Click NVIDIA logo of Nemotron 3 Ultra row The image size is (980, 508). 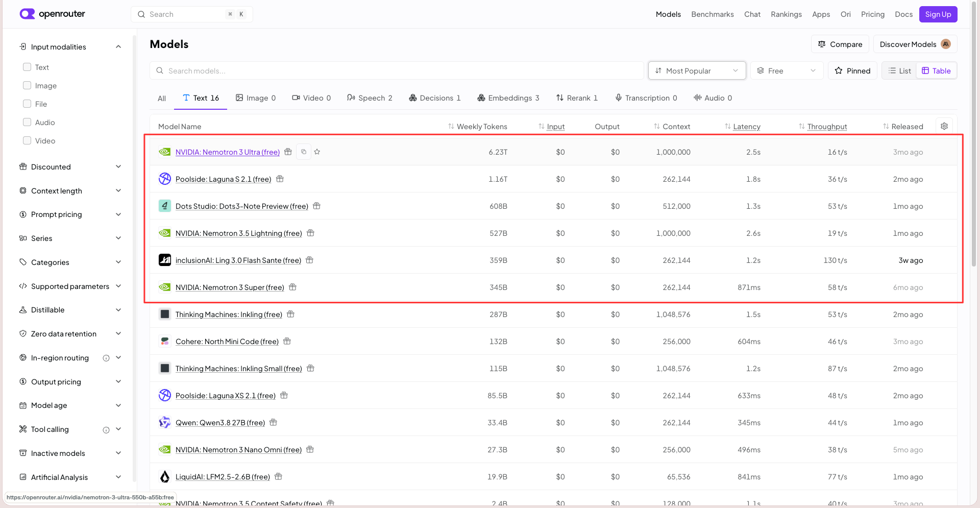[x=164, y=152]
